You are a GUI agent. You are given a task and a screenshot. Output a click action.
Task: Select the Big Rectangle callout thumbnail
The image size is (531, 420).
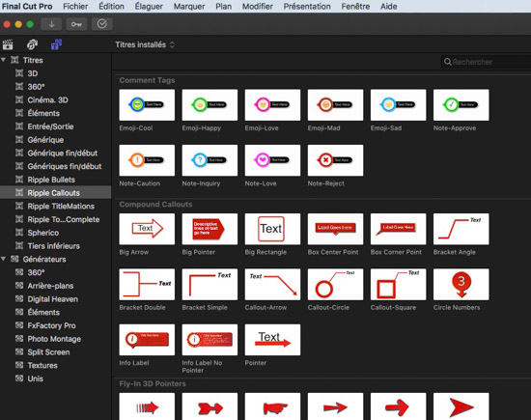coord(272,229)
